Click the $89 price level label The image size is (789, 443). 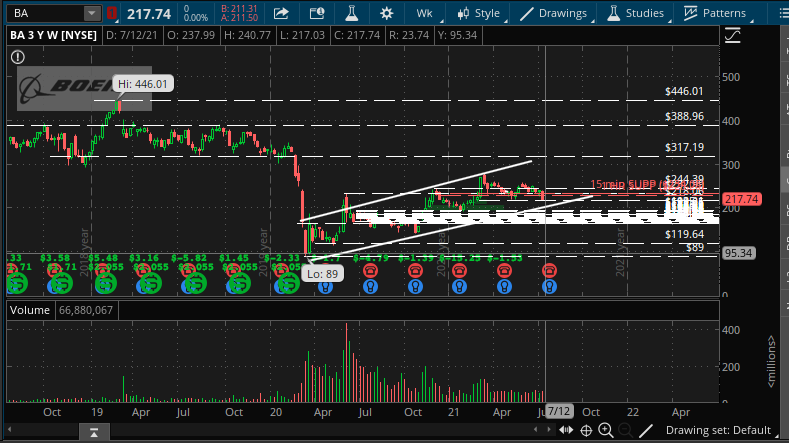point(694,248)
